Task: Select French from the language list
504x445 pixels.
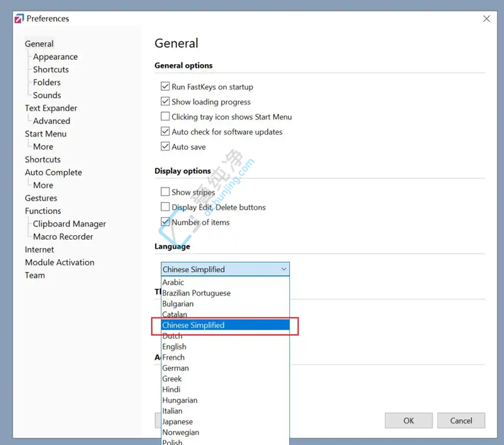Action: 225,358
